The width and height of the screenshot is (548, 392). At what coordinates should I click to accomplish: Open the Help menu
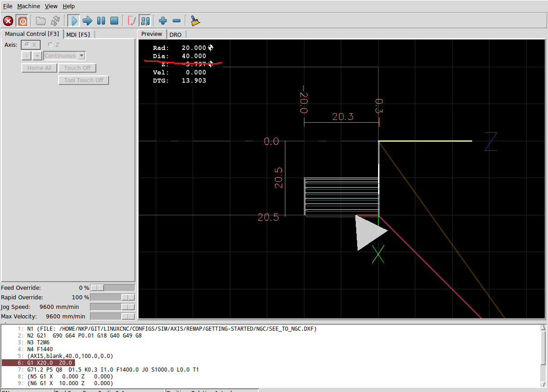tap(69, 6)
